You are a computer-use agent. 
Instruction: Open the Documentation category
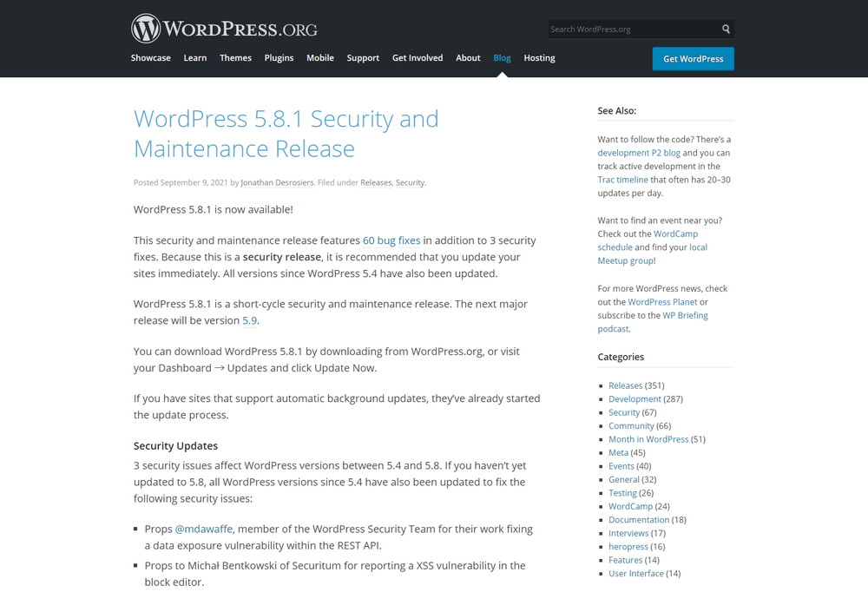(x=639, y=519)
